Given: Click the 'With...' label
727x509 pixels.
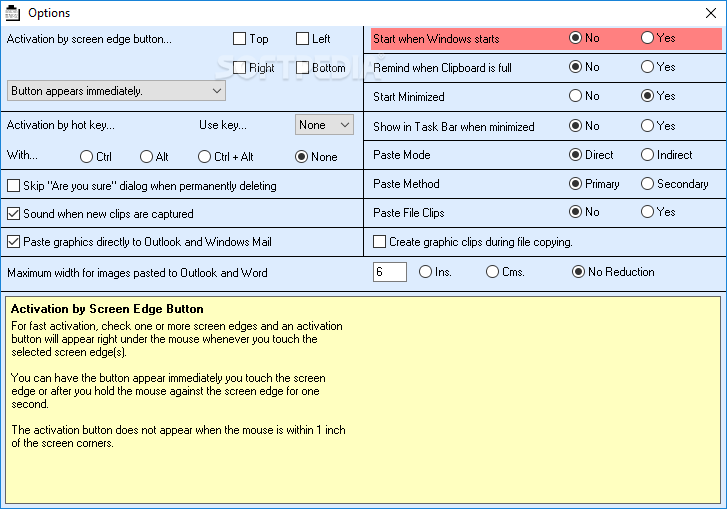Looking at the screenshot, I should tap(22, 155).
